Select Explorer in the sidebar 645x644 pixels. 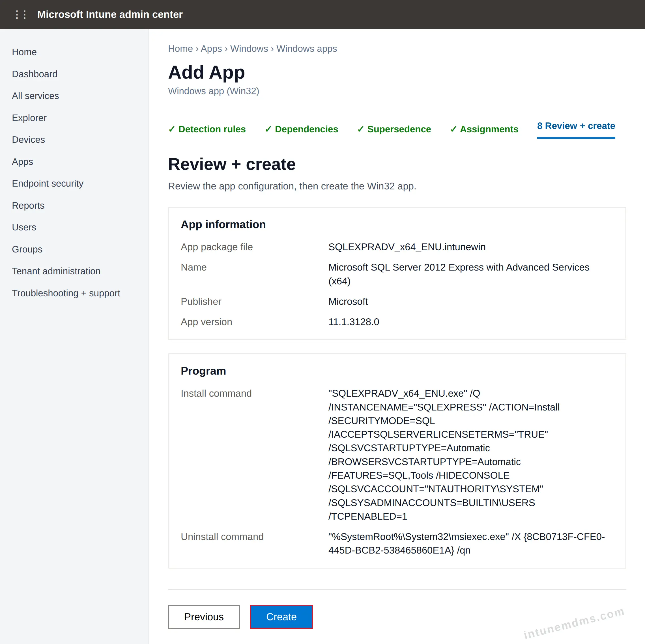coord(29,118)
